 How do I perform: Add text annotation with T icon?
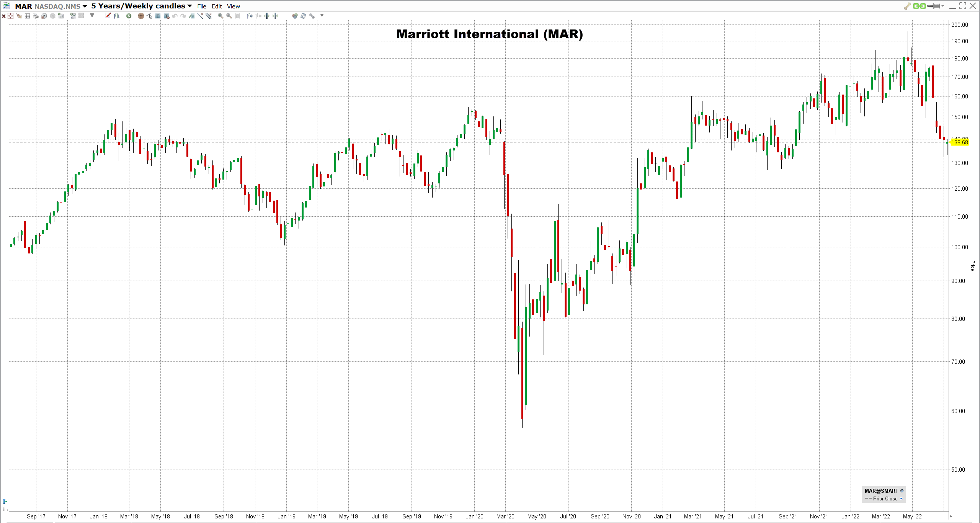pyautogui.click(x=158, y=16)
